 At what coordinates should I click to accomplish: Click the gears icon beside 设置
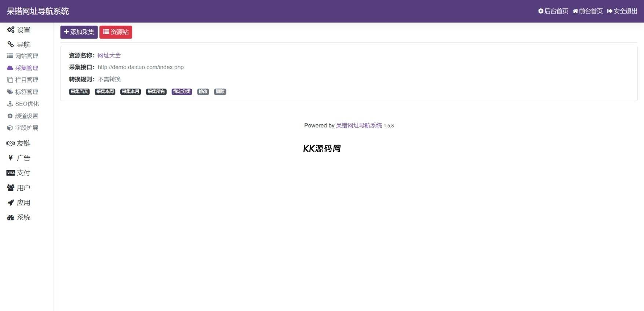point(11,30)
